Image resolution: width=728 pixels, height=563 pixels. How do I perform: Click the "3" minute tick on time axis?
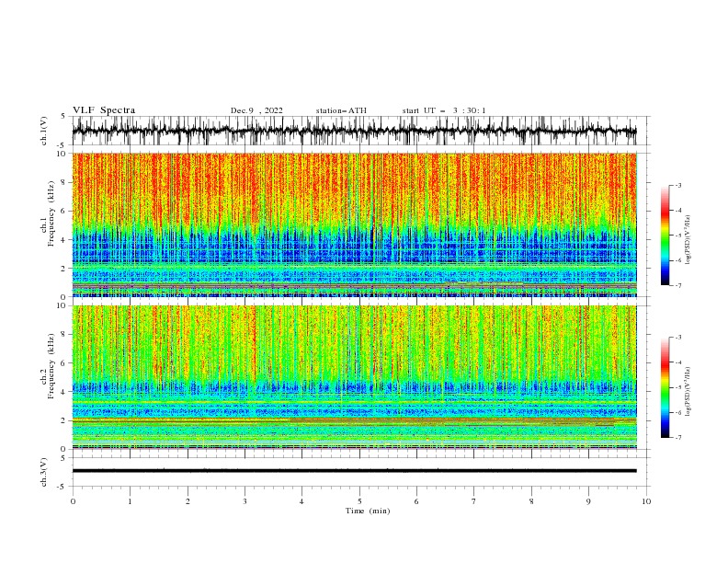(245, 501)
